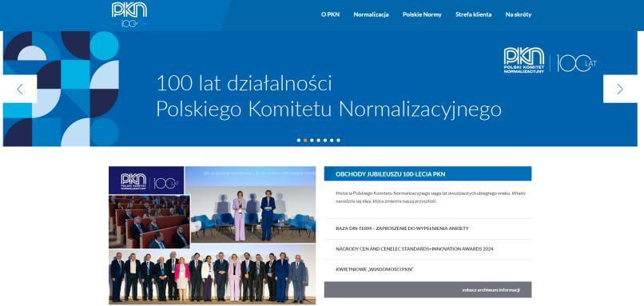Click the PKN 100 logo in header
The image size is (644, 306).
coord(129,14)
